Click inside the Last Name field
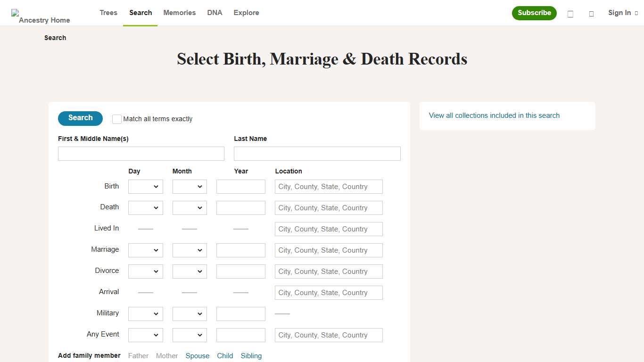The image size is (644, 362). 316,153
